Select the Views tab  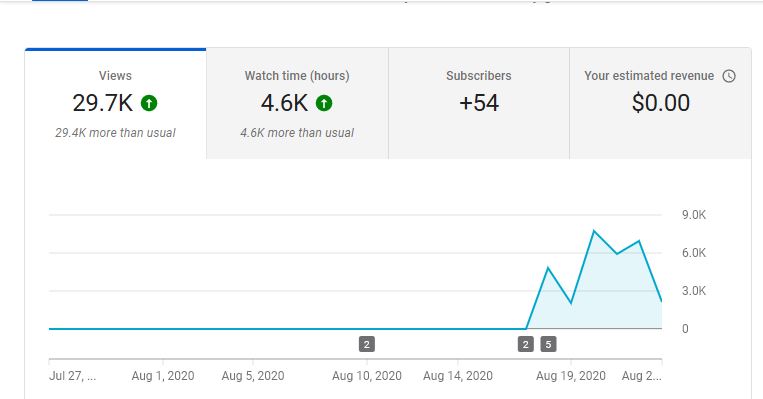click(x=115, y=104)
